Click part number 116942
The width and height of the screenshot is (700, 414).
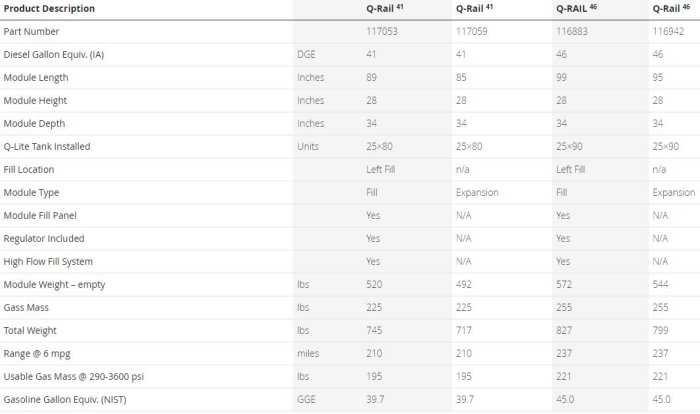pyautogui.click(x=668, y=32)
